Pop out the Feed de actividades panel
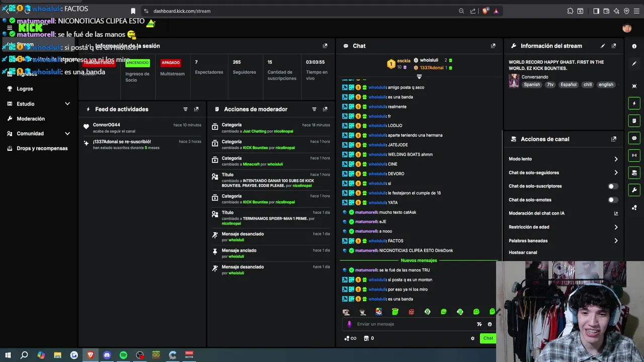This screenshot has width=644, height=362. tap(196, 109)
